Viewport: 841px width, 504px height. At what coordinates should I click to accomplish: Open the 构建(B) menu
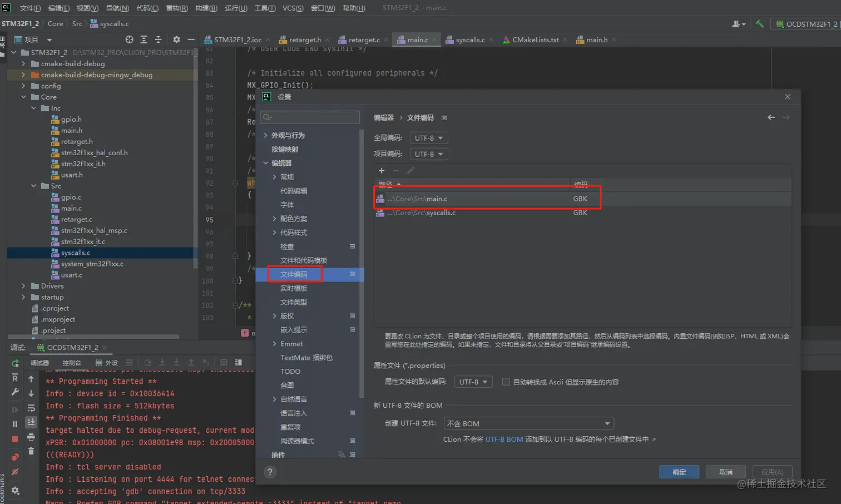pos(206,8)
